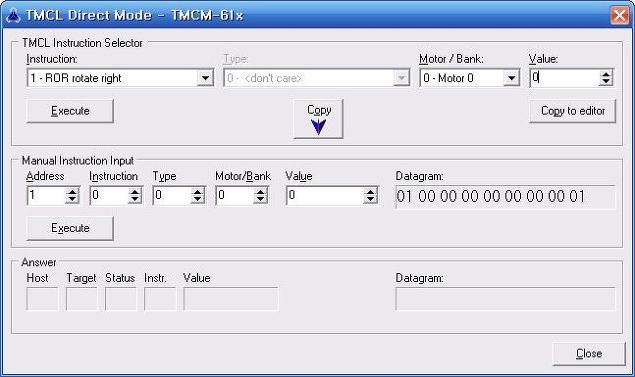Image resolution: width=635 pixels, height=377 pixels.
Task: Increment the manual Value spinner
Action: [x=370, y=192]
